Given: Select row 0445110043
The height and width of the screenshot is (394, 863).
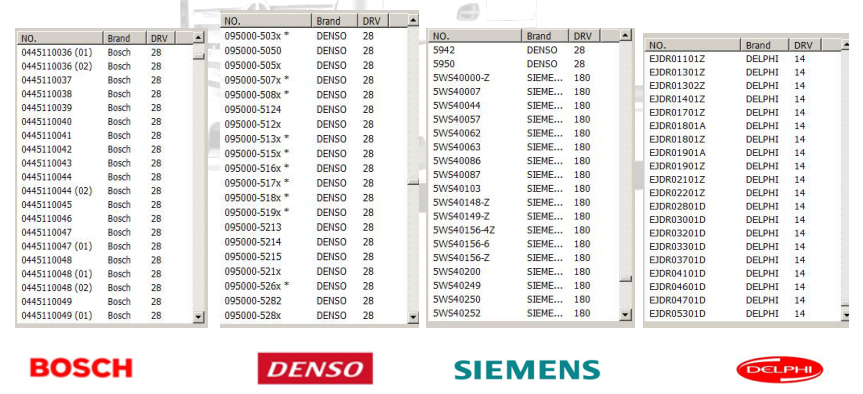Looking at the screenshot, I should point(105,163).
